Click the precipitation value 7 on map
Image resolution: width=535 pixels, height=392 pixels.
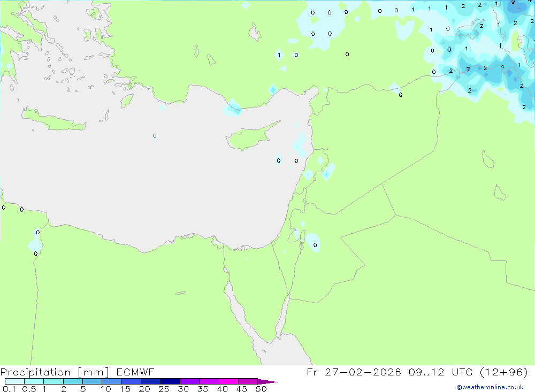(x=468, y=70)
